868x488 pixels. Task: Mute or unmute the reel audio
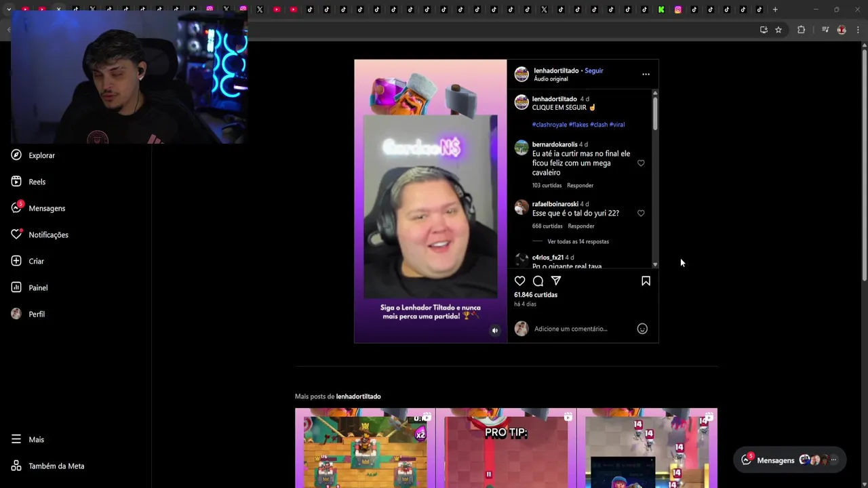495,331
